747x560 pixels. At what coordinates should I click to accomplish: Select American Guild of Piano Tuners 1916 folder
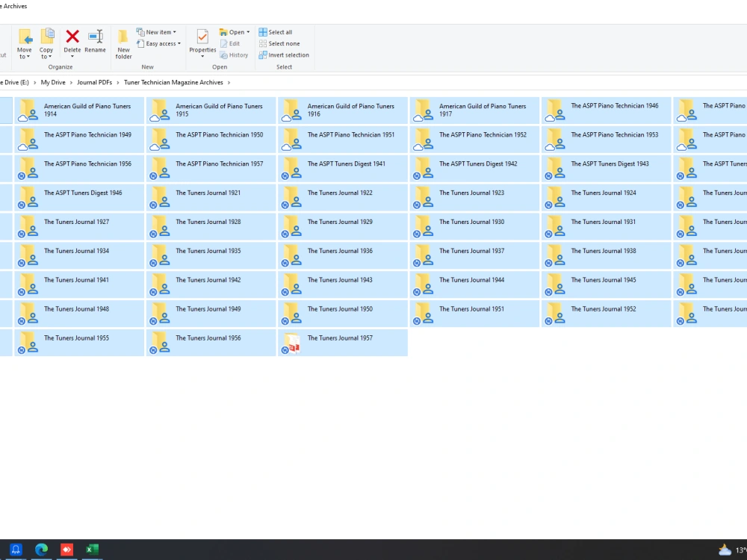coord(343,111)
